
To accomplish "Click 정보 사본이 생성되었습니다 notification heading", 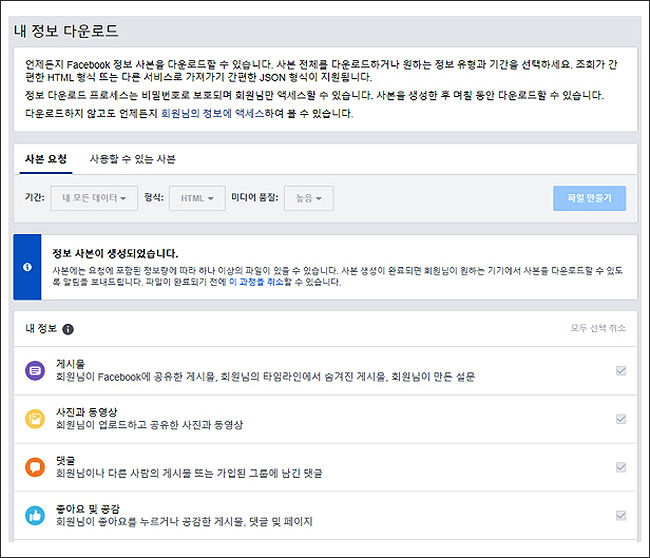I will point(115,254).
